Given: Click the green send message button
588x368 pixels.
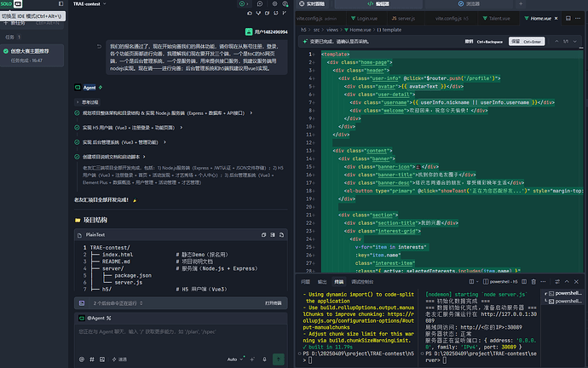Looking at the screenshot, I should coord(279,359).
